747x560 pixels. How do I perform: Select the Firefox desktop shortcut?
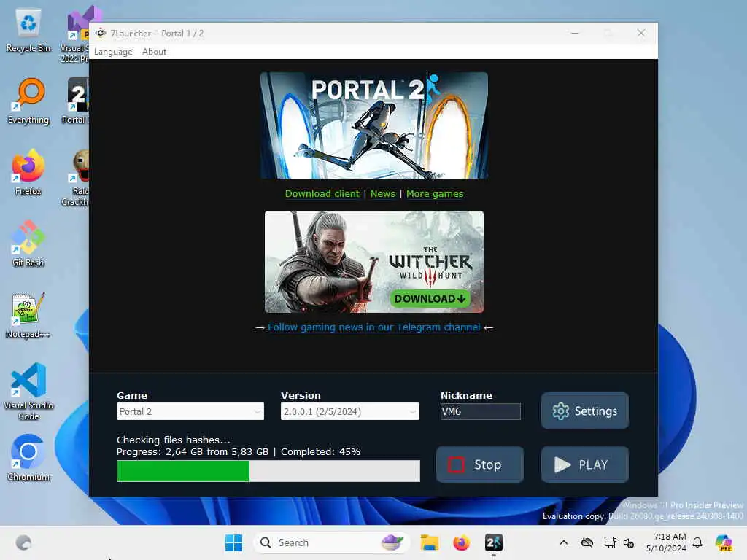tap(28, 172)
